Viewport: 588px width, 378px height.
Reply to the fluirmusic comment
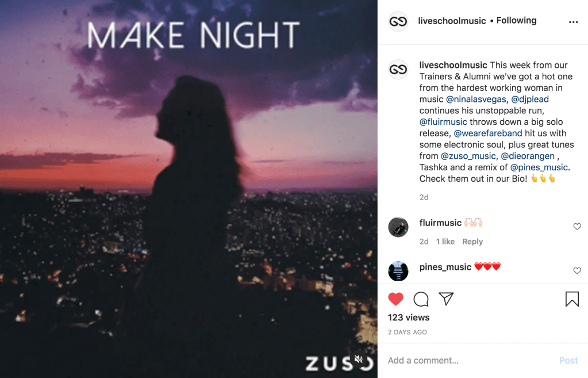(472, 242)
